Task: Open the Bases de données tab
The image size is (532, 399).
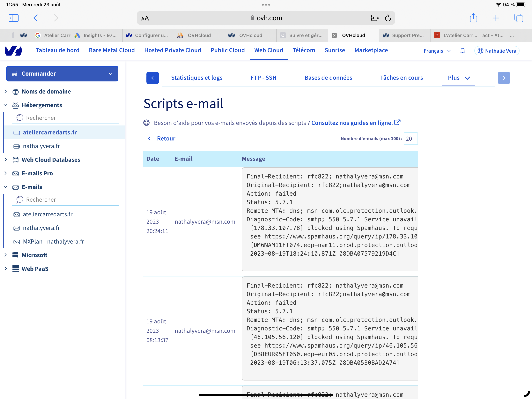Action: 328,78
